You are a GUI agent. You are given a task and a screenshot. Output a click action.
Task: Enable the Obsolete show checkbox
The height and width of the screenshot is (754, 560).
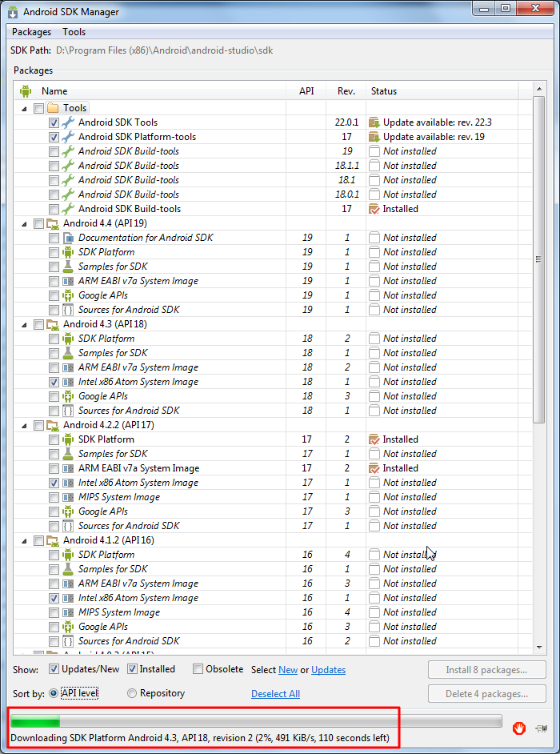198,669
